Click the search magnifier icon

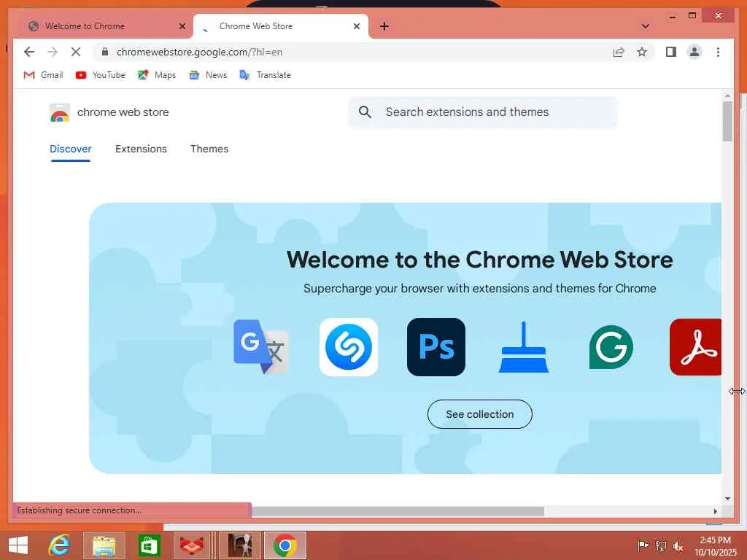(x=365, y=112)
